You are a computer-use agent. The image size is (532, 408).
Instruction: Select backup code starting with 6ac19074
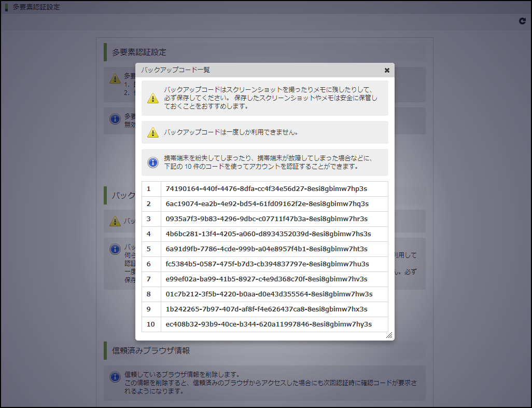point(267,204)
